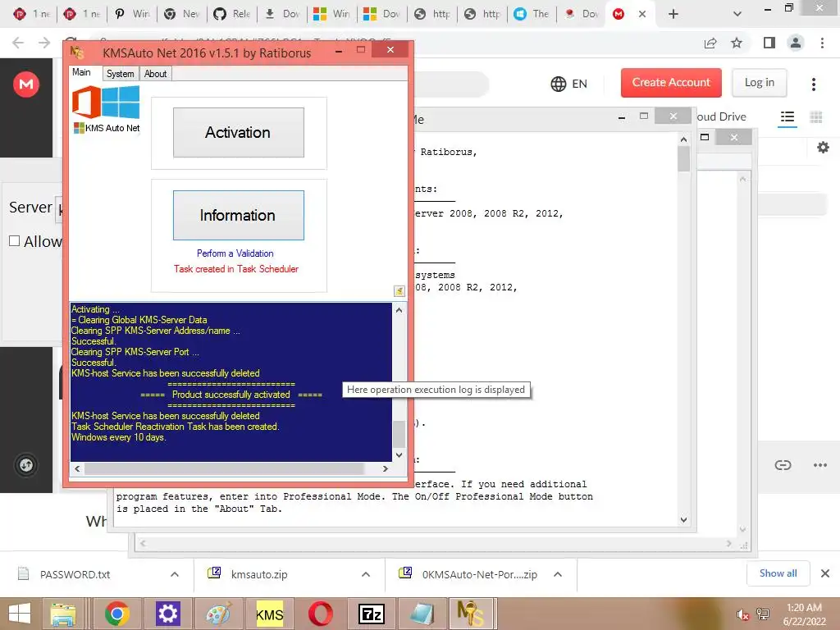Open the Perform a Validation link

(235, 253)
